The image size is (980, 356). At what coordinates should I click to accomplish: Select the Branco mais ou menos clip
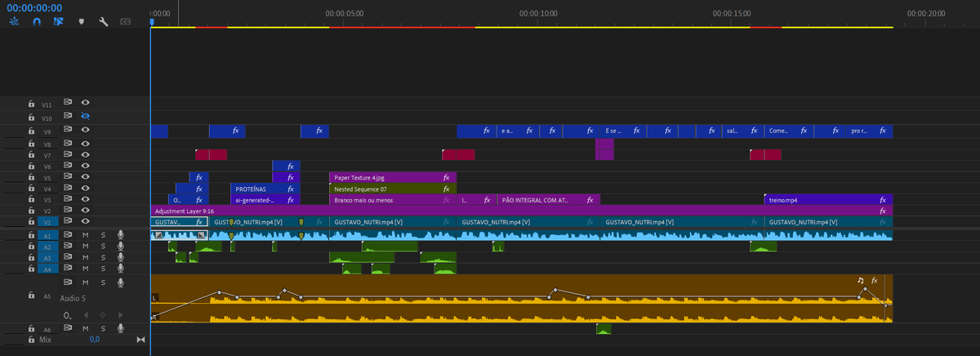pos(392,199)
